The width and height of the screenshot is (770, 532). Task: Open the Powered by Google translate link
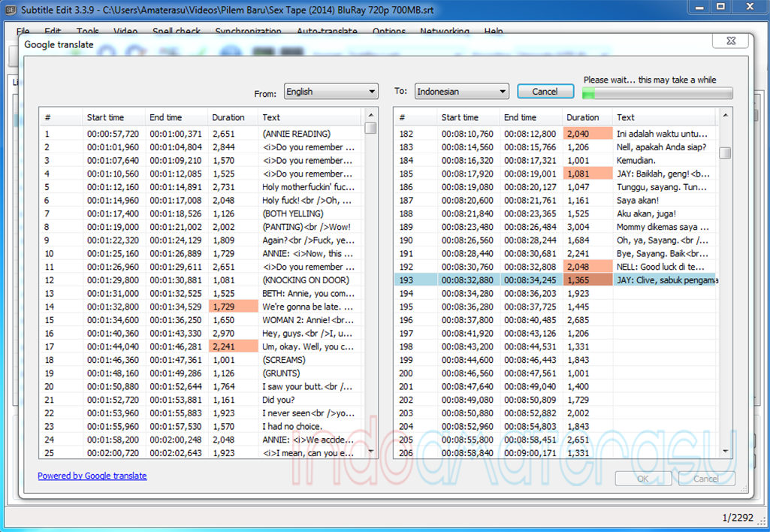92,476
